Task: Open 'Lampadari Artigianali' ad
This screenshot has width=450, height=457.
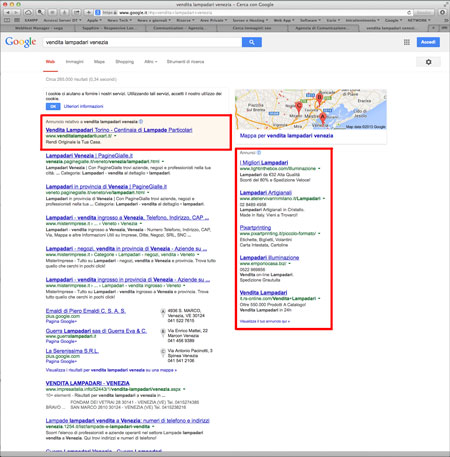Action: (x=266, y=193)
